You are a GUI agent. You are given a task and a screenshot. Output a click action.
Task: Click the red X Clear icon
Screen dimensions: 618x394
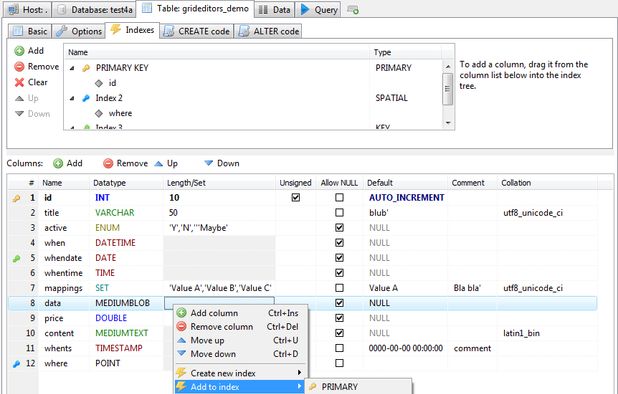[x=19, y=82]
